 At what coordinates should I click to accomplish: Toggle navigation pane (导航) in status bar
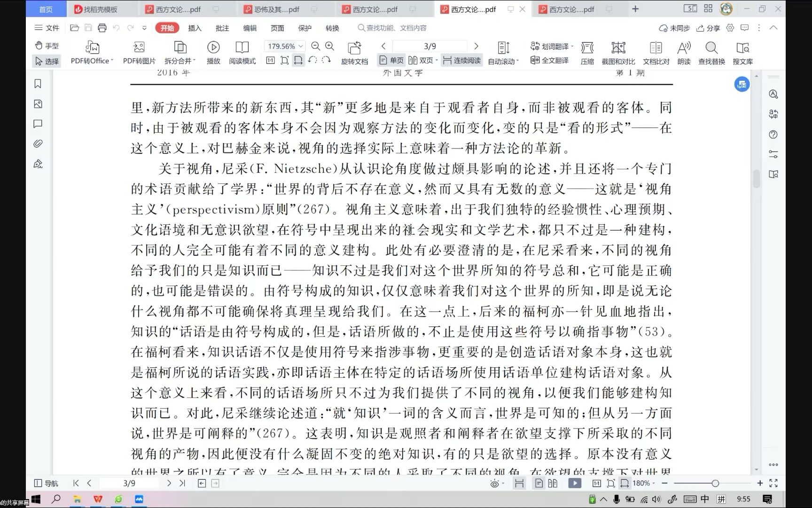pyautogui.click(x=46, y=483)
